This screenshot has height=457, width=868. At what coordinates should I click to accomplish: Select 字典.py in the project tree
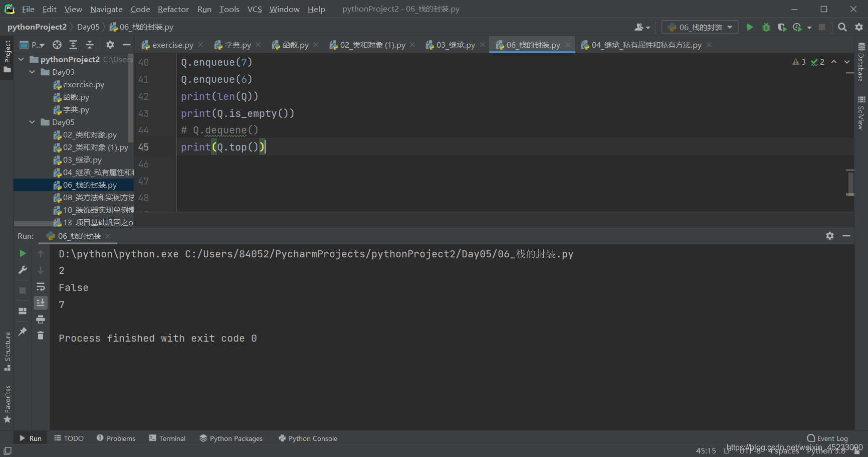(76, 110)
